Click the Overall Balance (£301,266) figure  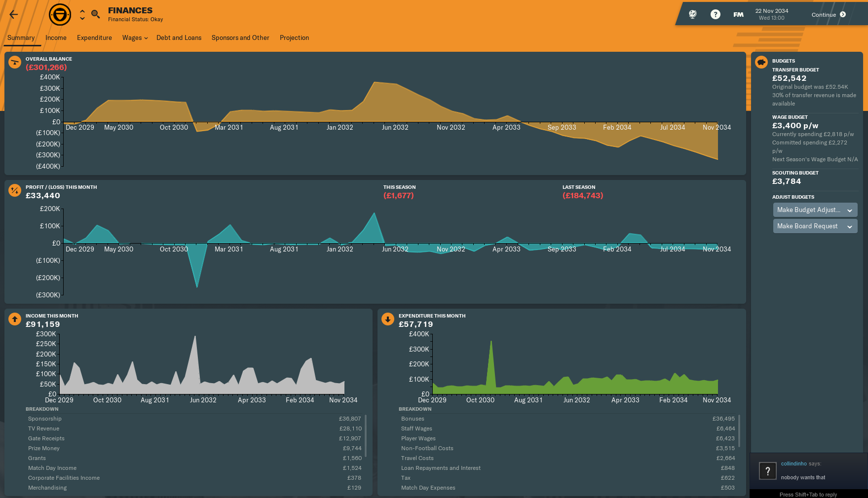coord(46,68)
